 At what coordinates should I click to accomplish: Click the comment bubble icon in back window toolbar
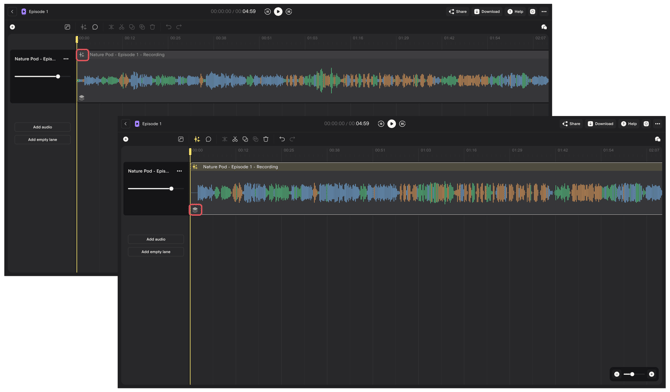tap(95, 27)
